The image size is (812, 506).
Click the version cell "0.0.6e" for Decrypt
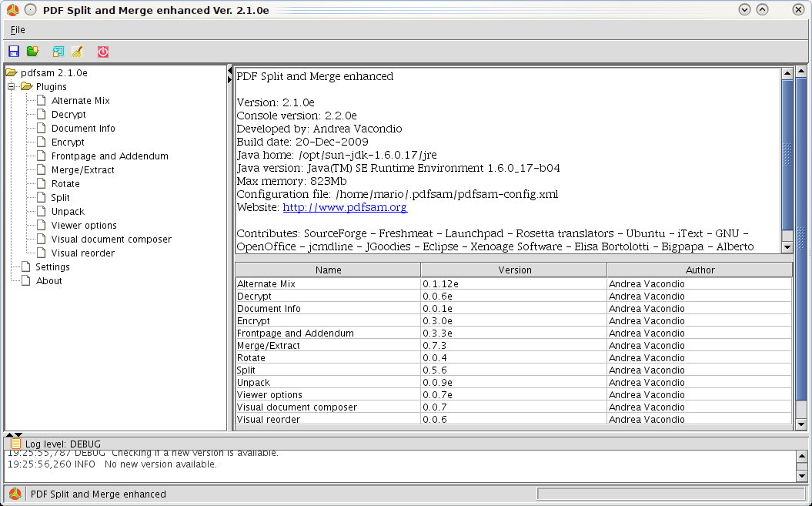(513, 297)
